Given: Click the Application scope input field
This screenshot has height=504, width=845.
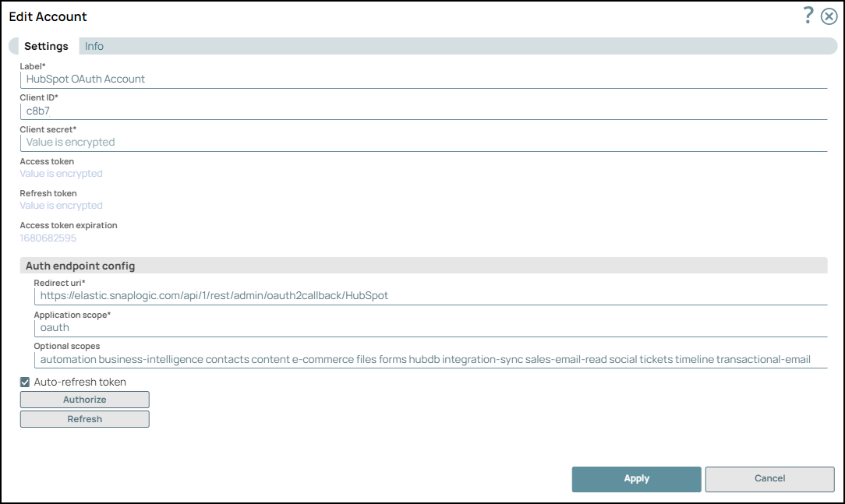Looking at the screenshot, I should (430, 327).
